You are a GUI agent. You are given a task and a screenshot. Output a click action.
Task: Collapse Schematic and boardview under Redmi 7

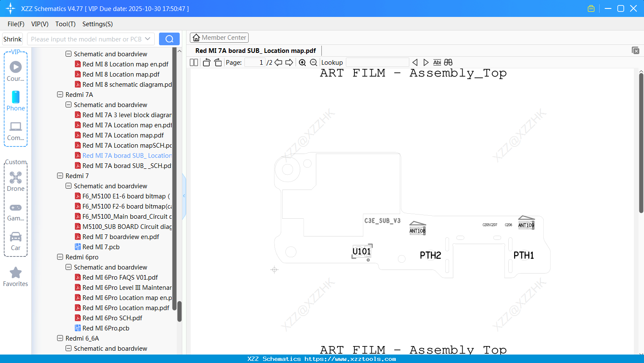69,186
